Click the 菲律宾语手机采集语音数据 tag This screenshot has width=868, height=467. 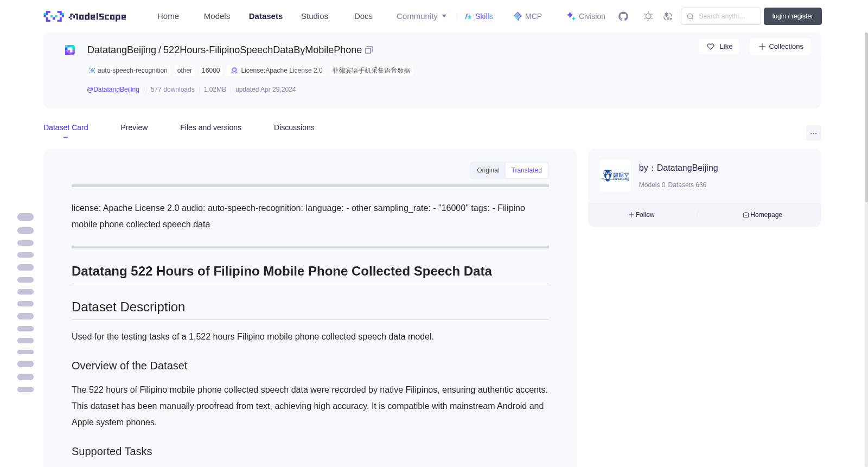pyautogui.click(x=372, y=71)
